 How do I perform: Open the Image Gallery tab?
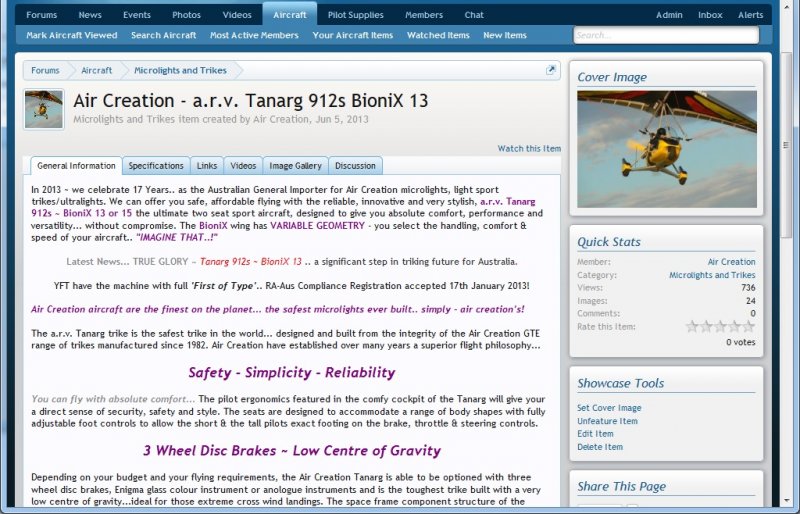(x=295, y=166)
